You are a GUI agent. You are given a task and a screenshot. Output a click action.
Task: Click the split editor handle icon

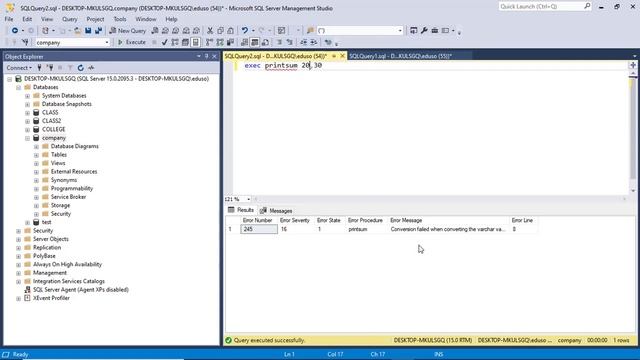(x=633, y=65)
